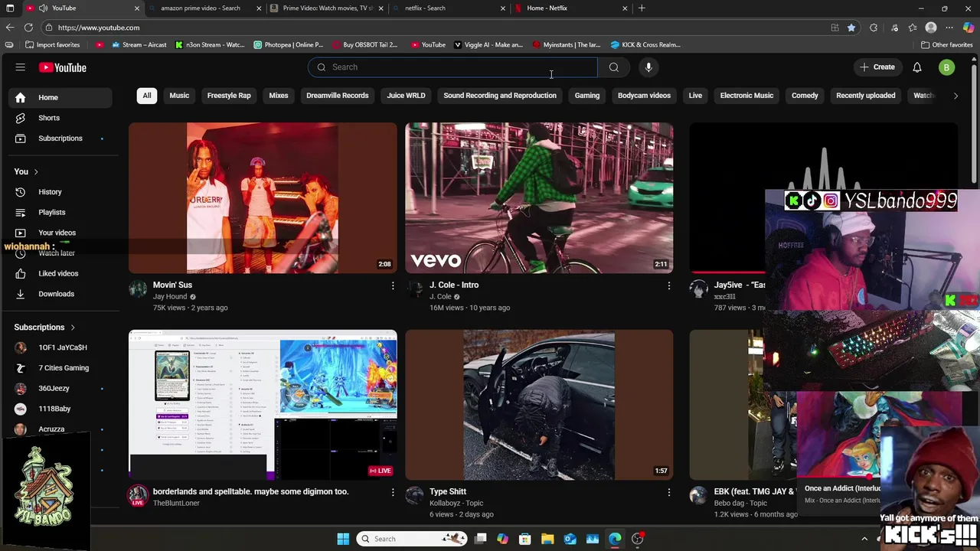Expand the You section chevron
980x551 pixels.
tap(36, 171)
